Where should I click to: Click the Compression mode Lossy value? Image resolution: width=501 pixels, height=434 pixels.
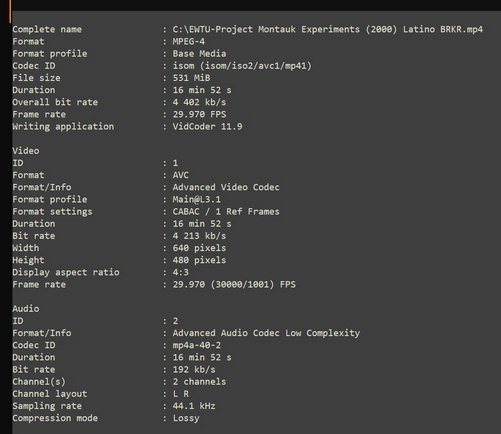coord(186,418)
